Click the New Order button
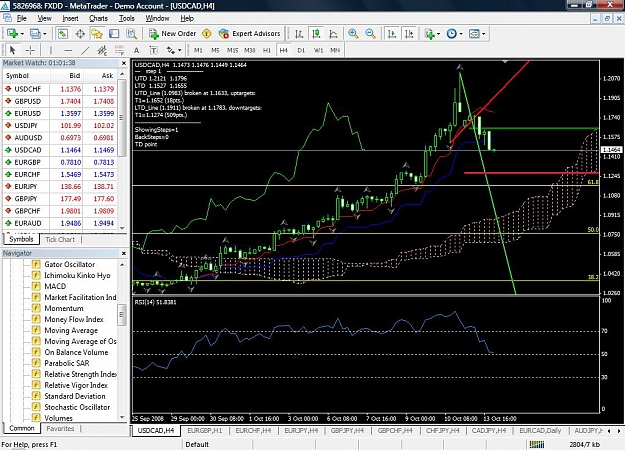Image resolution: width=625 pixels, height=450 pixels. [173, 34]
